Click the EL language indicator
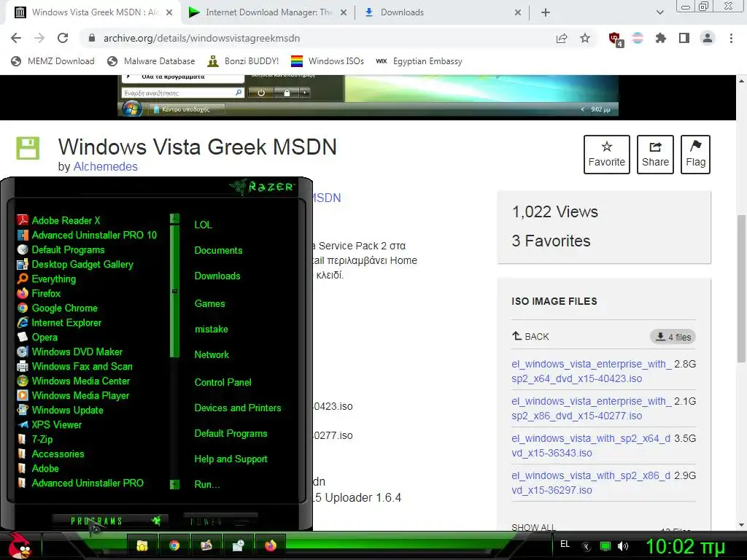 (565, 544)
